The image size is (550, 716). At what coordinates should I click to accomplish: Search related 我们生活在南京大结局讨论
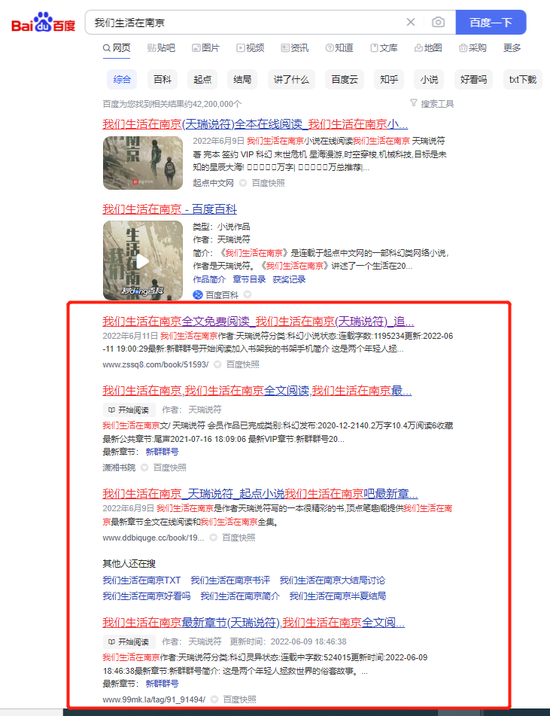click(332, 580)
